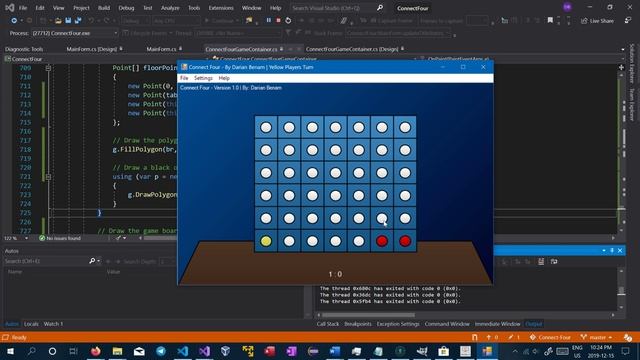Open the Command Window tab
The height and width of the screenshot is (360, 640).
point(447,324)
